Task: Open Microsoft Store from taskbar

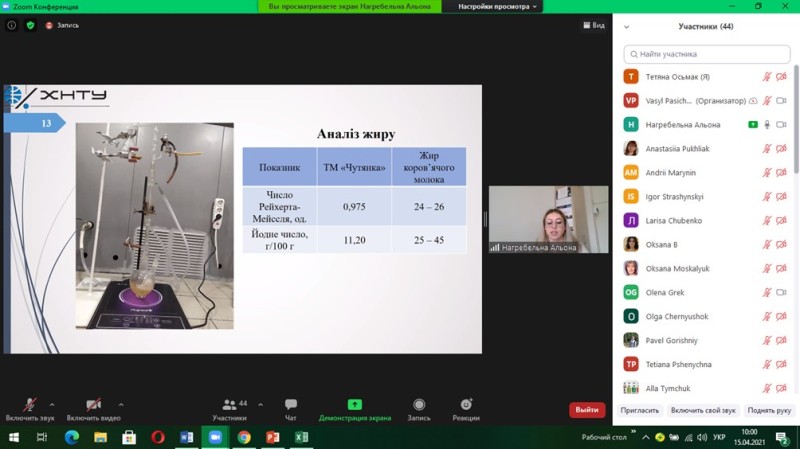Action: 129,437
